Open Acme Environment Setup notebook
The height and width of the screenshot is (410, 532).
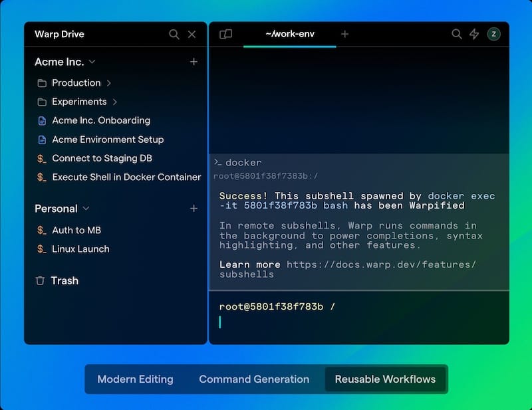(x=108, y=140)
